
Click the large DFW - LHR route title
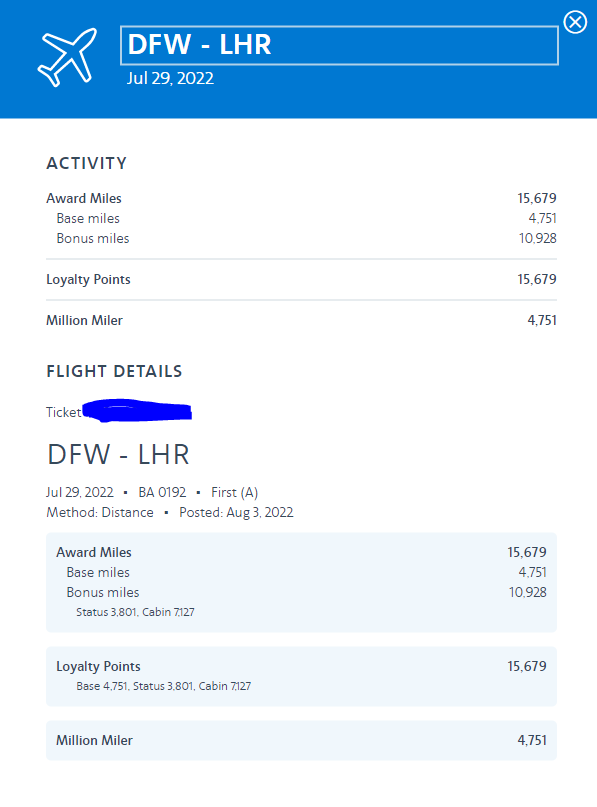pyautogui.click(x=118, y=455)
